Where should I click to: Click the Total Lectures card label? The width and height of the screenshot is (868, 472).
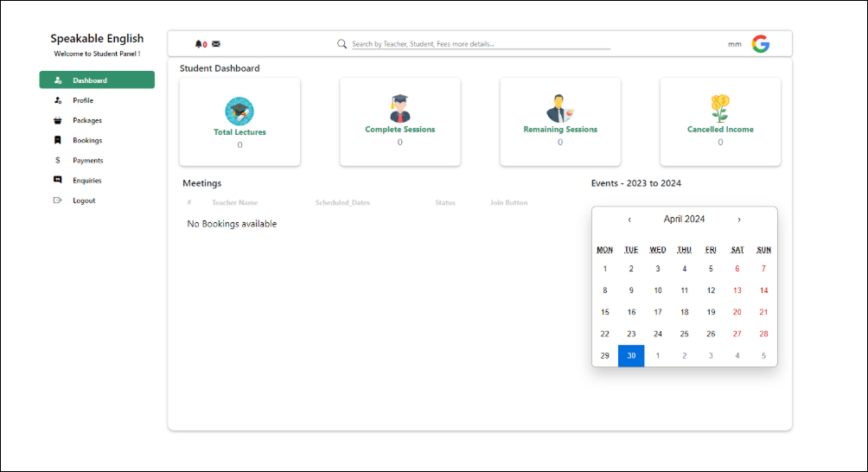pyautogui.click(x=239, y=132)
